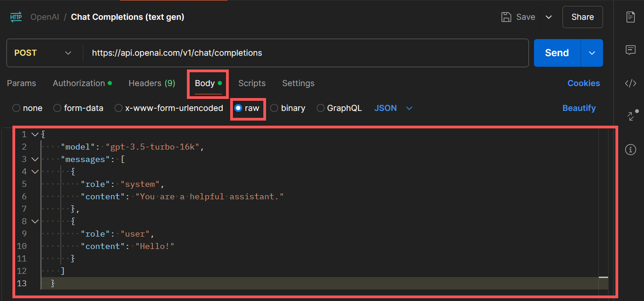Click line number 13 in editor gutter
644x301 pixels.
pyautogui.click(x=22, y=284)
